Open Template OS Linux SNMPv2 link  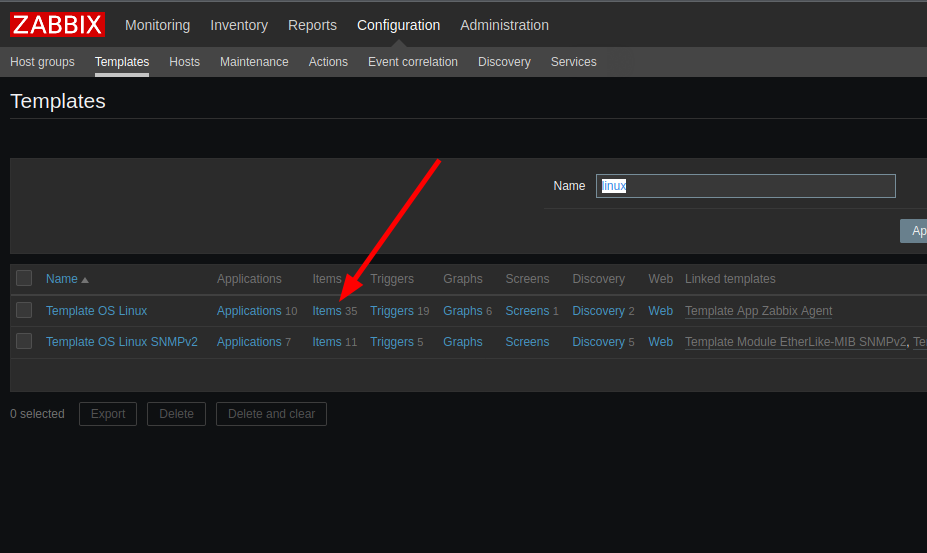(x=122, y=342)
